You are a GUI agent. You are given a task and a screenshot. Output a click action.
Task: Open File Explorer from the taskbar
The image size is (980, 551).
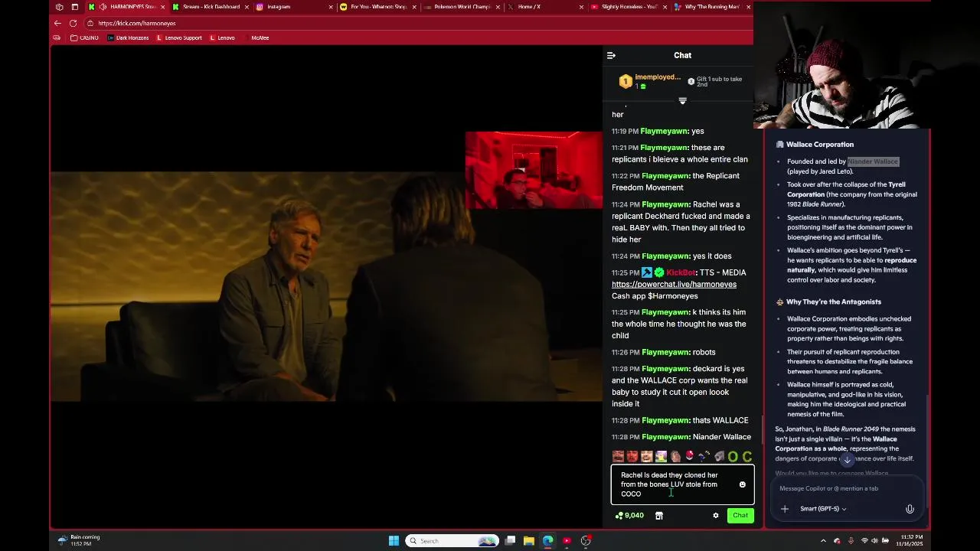[528, 541]
